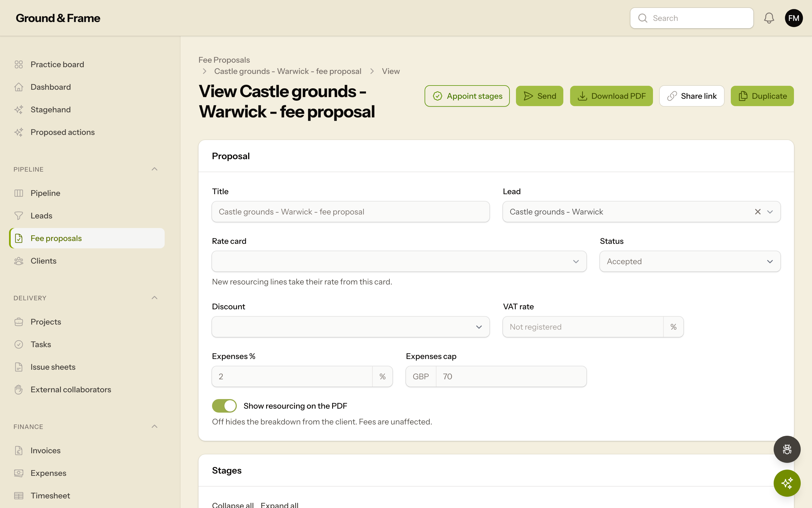Click the Practice board grid icon

pos(19,65)
